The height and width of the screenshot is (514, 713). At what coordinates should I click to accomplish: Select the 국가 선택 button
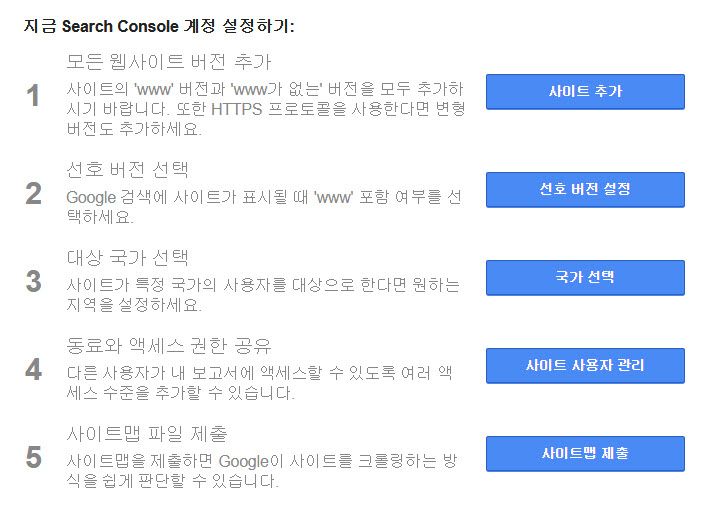tap(585, 277)
